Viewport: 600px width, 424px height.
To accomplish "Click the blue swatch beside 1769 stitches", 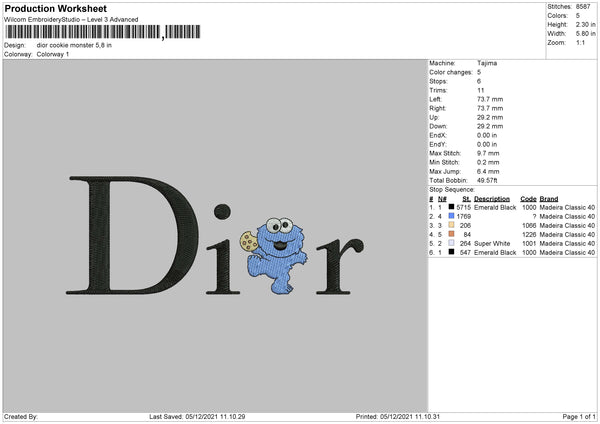I will (x=452, y=216).
